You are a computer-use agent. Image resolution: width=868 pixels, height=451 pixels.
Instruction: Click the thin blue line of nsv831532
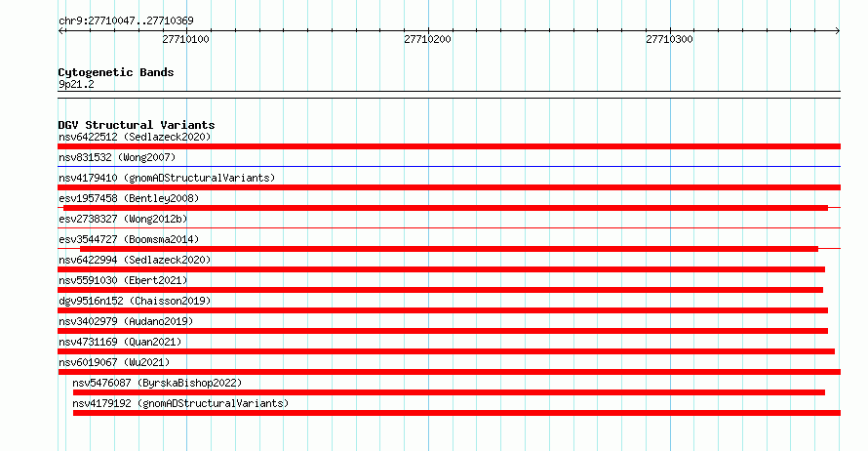449,166
